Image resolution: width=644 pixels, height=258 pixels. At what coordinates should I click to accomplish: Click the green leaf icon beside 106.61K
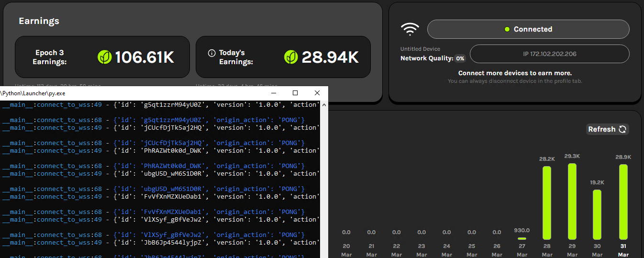pyautogui.click(x=105, y=57)
